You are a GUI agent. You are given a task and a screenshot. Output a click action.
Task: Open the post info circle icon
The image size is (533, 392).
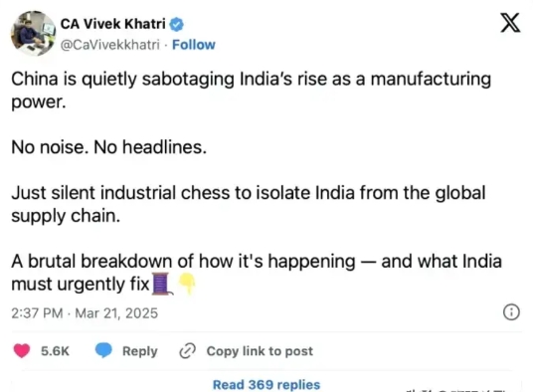coord(511,312)
